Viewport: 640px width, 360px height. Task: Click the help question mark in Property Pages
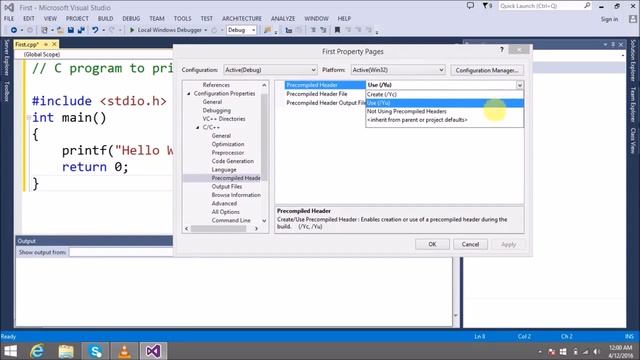(502, 50)
